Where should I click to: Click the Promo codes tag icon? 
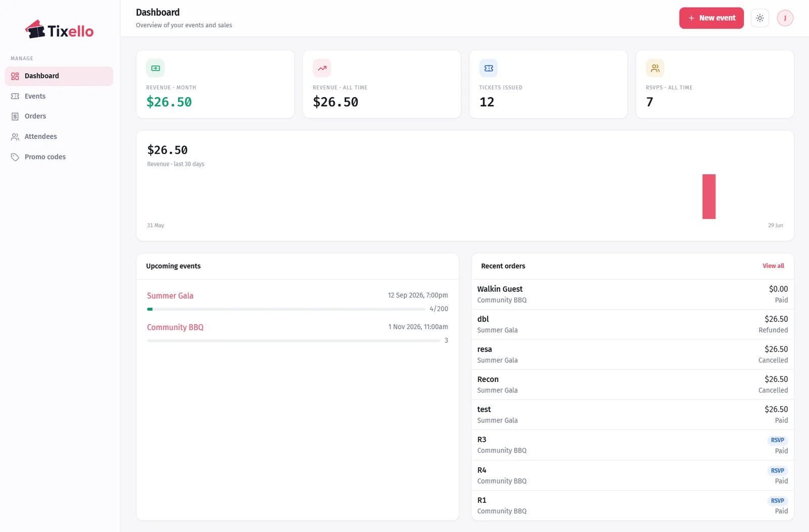(x=15, y=157)
